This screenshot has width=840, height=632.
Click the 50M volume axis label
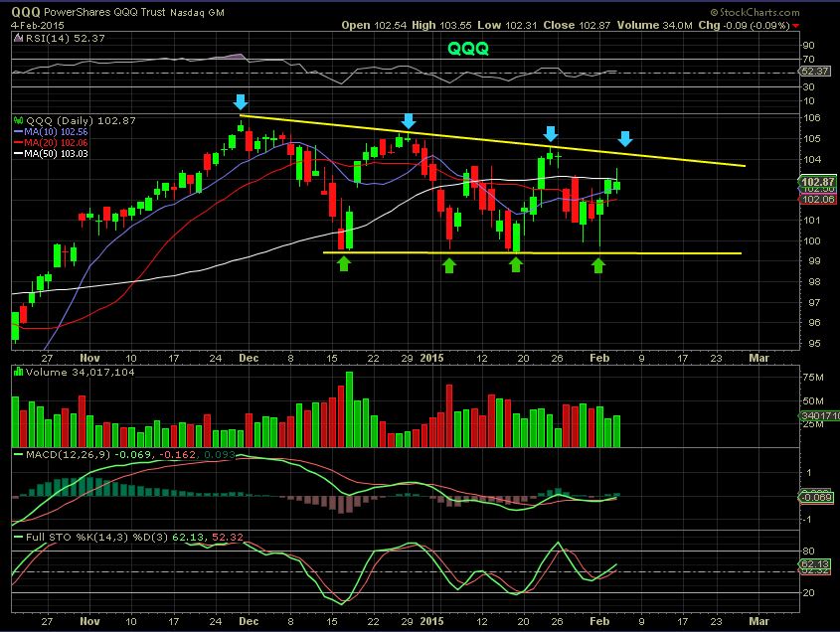click(x=813, y=400)
